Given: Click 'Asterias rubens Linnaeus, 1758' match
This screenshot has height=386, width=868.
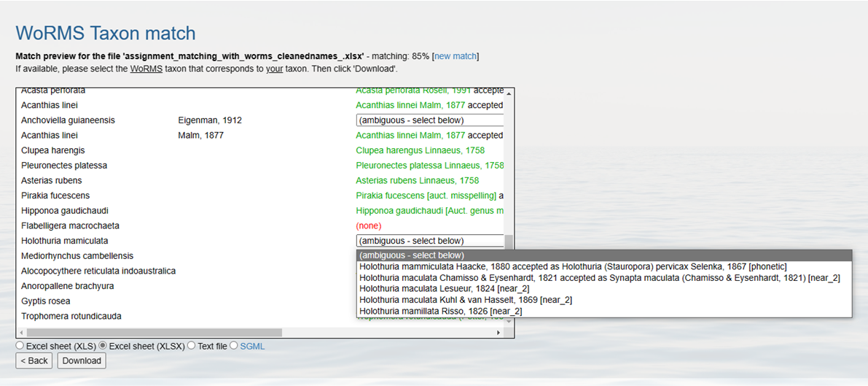Looking at the screenshot, I should click(418, 180).
